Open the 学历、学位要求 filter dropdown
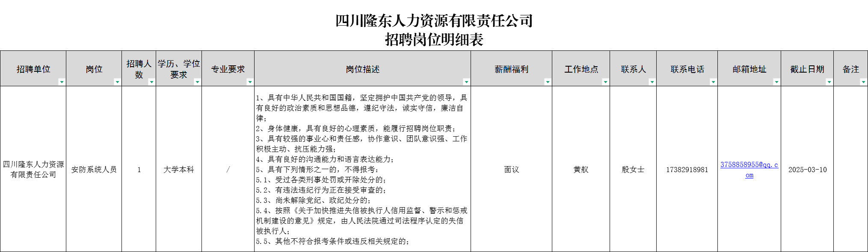 point(197,82)
